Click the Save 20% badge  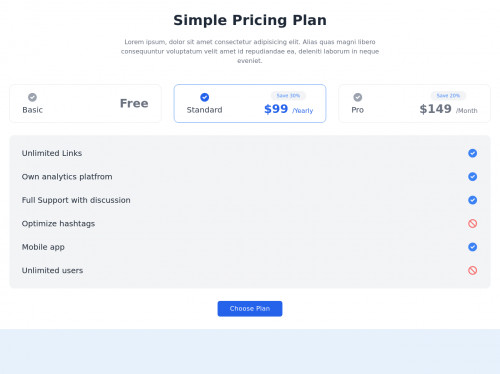448,96
